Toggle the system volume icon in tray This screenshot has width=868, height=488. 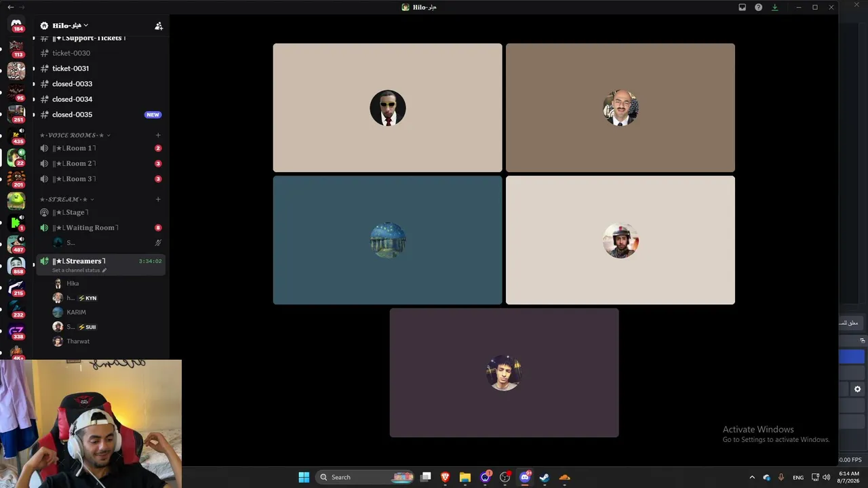coord(826,477)
